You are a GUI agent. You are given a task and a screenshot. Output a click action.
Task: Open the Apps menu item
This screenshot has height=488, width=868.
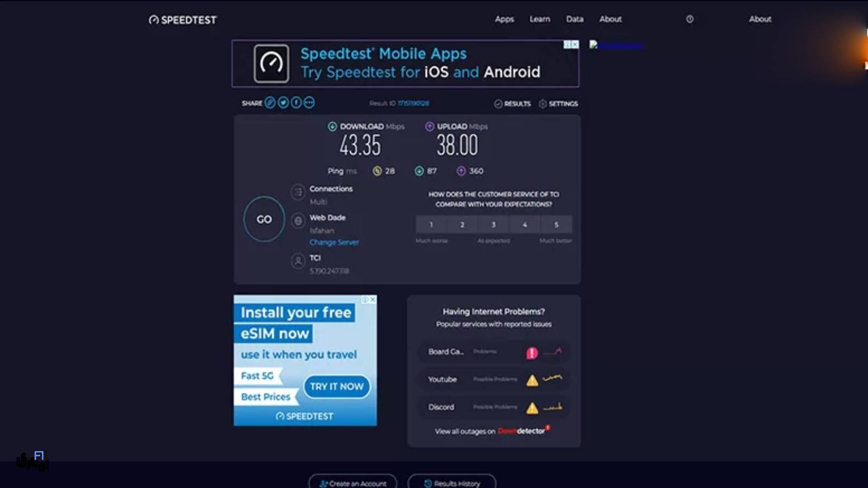coord(505,19)
